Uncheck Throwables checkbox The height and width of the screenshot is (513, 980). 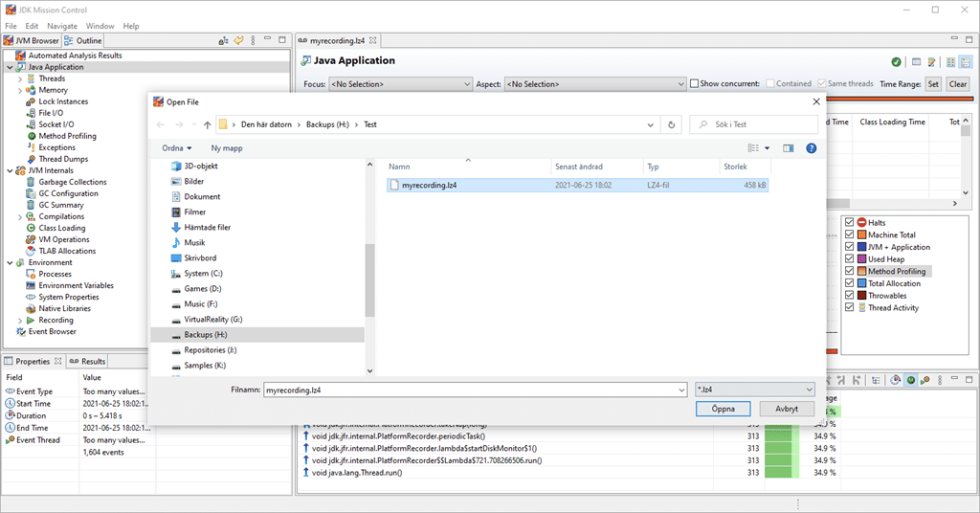click(849, 296)
